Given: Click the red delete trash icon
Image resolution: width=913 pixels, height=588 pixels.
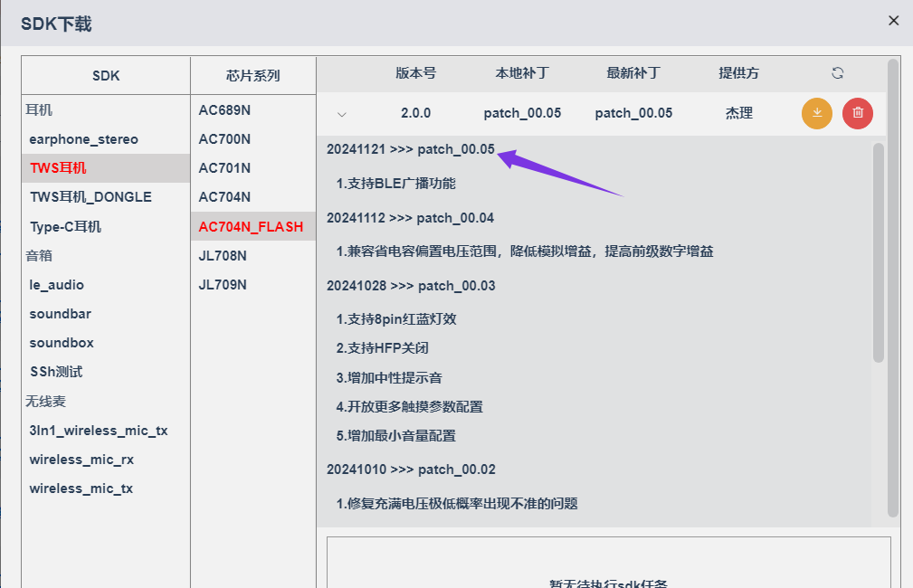Looking at the screenshot, I should click(858, 113).
